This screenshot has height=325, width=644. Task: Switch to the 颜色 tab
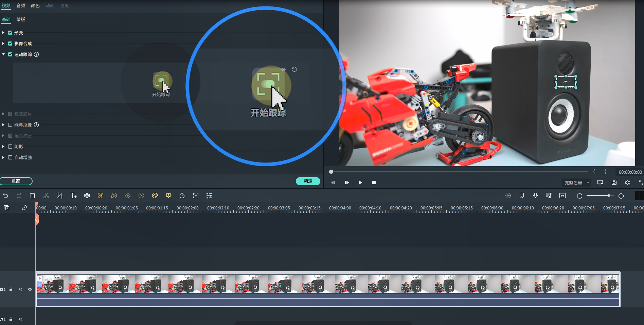(35, 6)
